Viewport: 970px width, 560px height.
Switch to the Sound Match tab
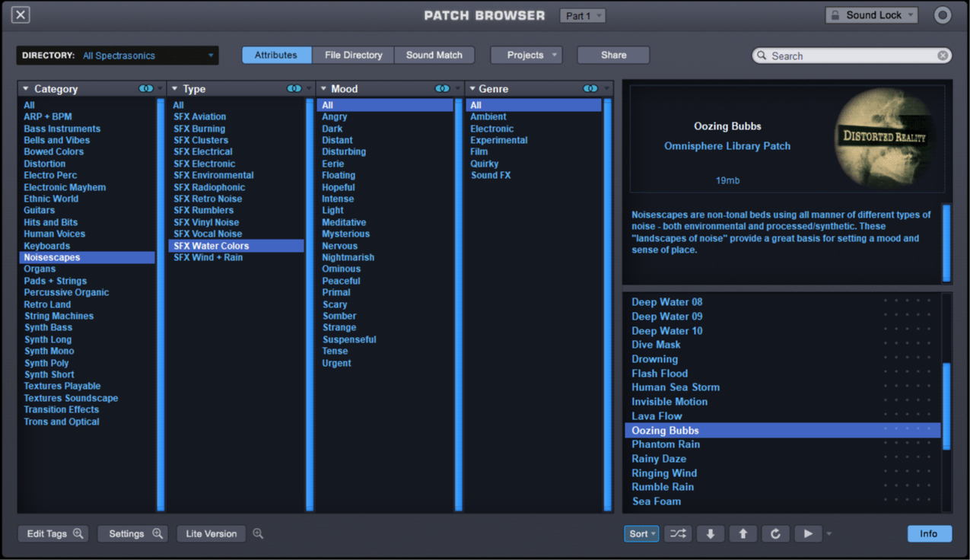[x=434, y=56]
